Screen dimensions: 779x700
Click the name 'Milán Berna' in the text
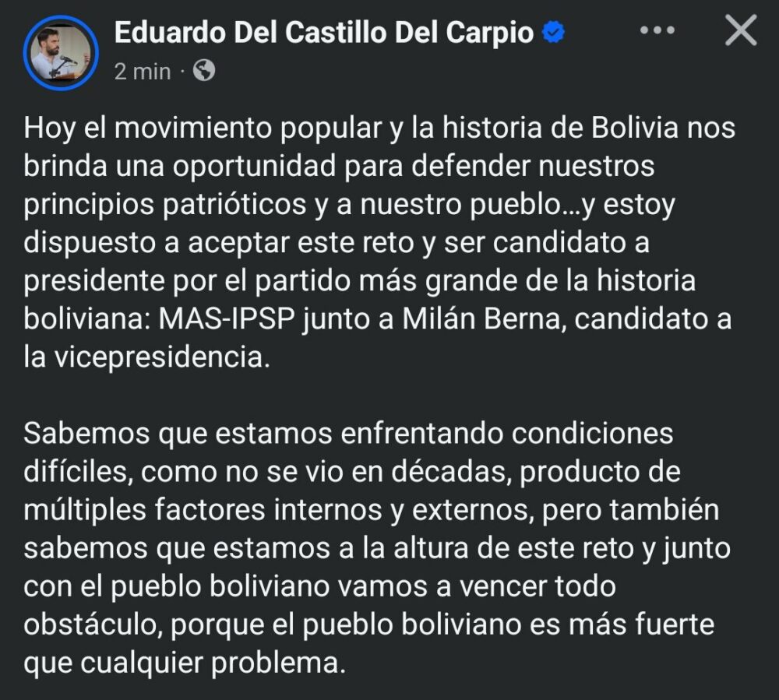[x=481, y=318]
